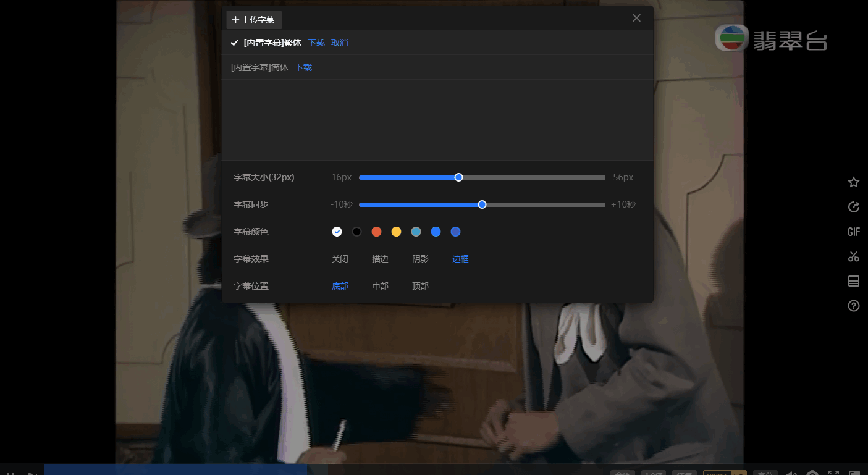
Task: Click the 上传字幕 upload button
Action: point(253,19)
